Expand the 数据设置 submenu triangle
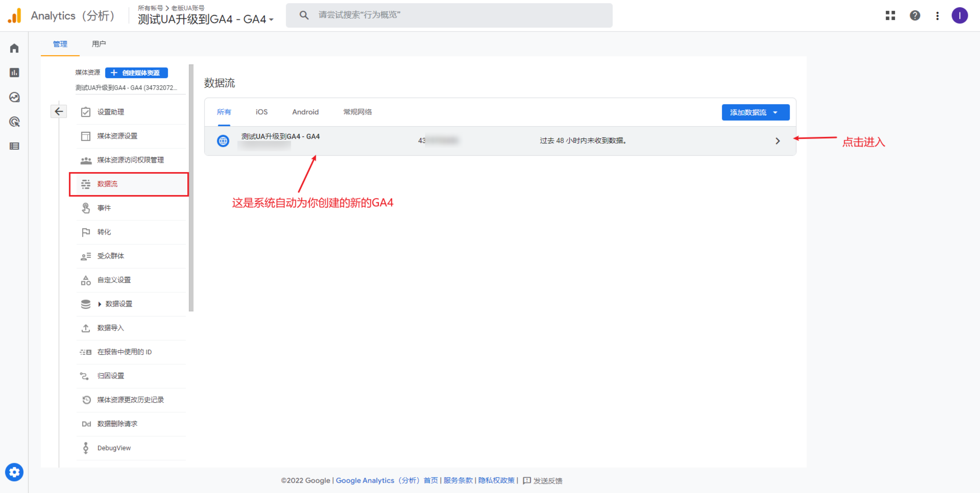This screenshot has height=493, width=980. 100,304
